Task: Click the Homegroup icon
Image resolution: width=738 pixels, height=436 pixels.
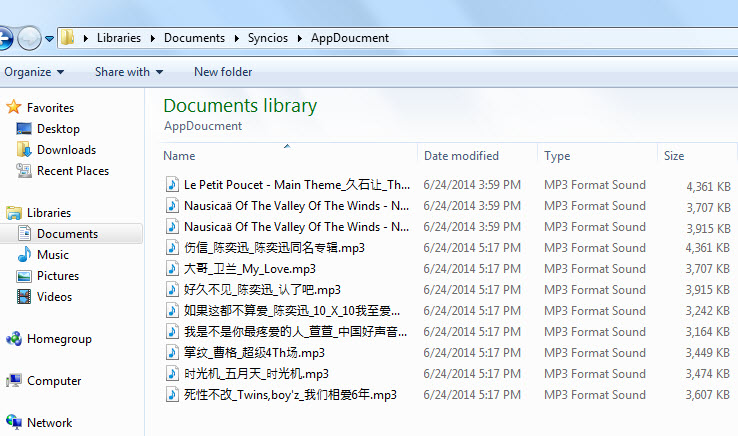Action: [x=14, y=339]
